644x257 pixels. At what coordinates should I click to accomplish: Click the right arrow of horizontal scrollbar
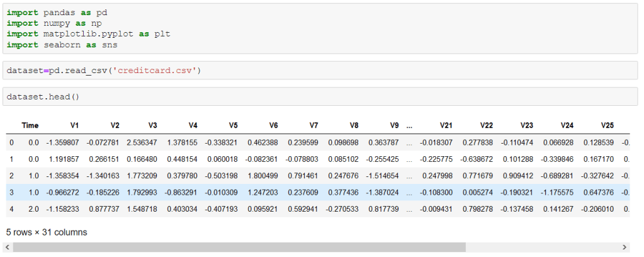point(625,248)
